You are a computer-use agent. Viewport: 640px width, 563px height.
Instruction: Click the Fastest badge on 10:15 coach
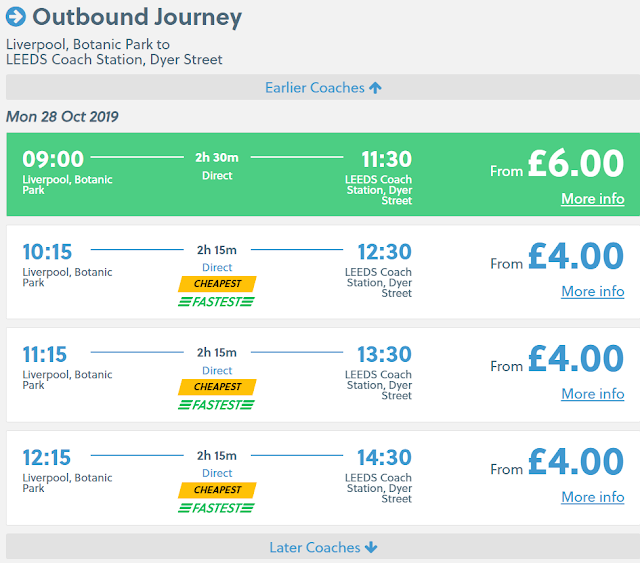[x=217, y=302]
